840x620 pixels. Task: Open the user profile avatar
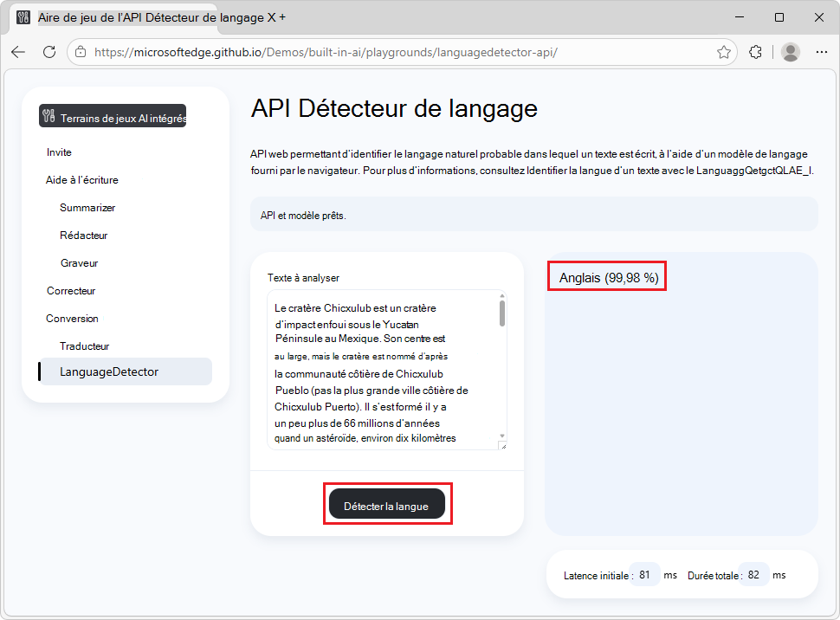point(790,52)
